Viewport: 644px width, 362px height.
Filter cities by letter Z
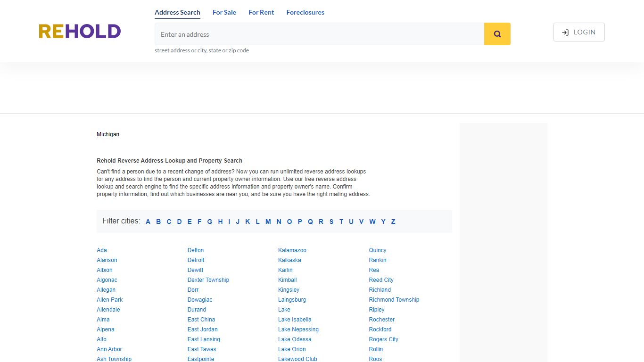[393, 222]
